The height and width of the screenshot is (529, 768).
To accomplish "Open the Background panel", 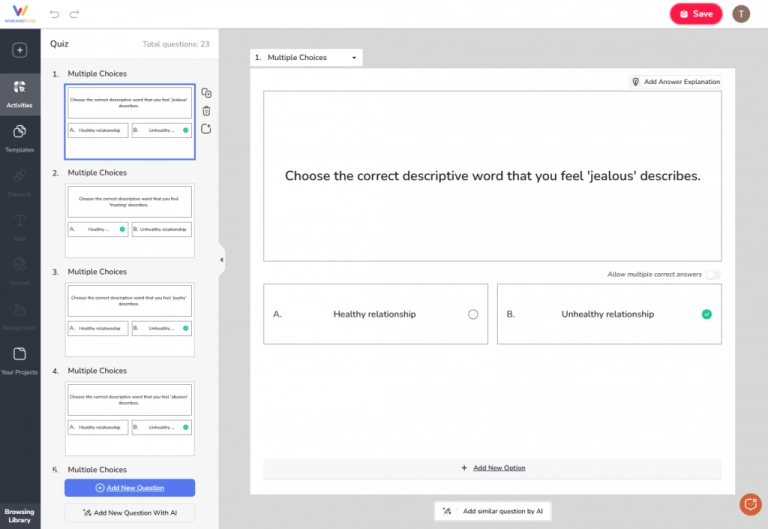I will point(20,316).
